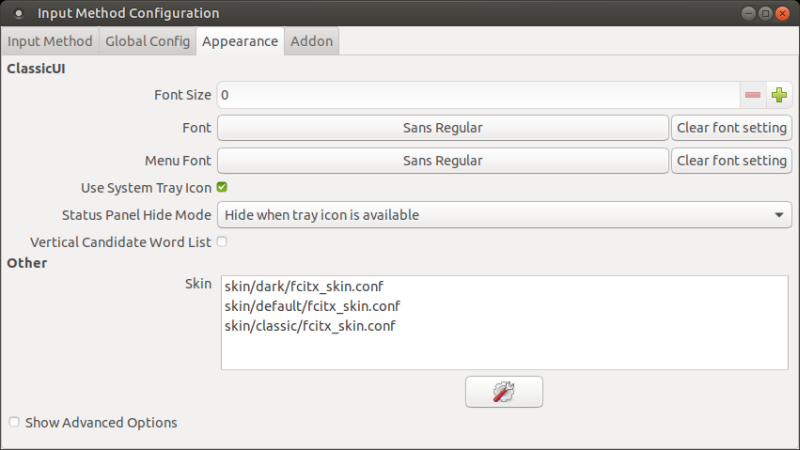Screen dimensions: 800x450
Task: Select skin/default/fcitx_skin.conf in the Skin list
Action: (505, 306)
